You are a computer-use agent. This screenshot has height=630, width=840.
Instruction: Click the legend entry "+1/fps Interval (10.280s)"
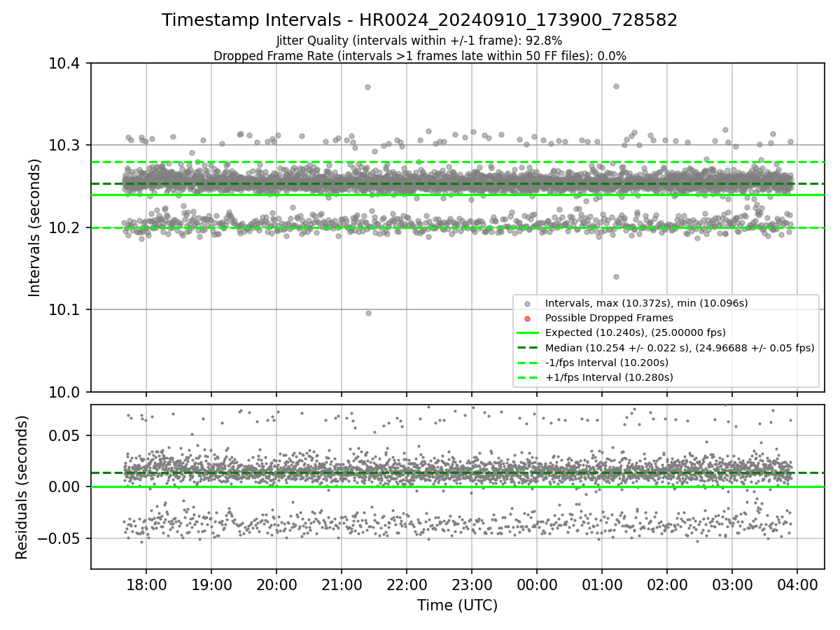tap(609, 377)
